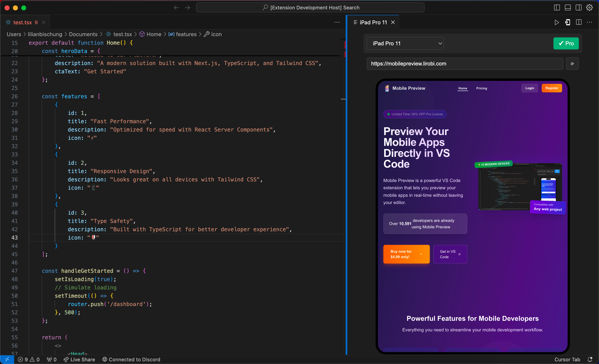Toggle the primary side bar layout icon

(x=557, y=7)
